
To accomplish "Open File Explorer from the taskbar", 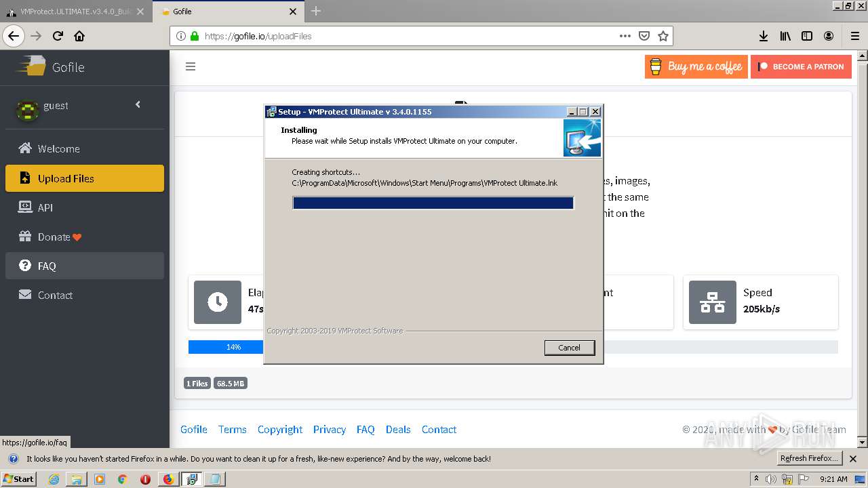I will [77, 479].
